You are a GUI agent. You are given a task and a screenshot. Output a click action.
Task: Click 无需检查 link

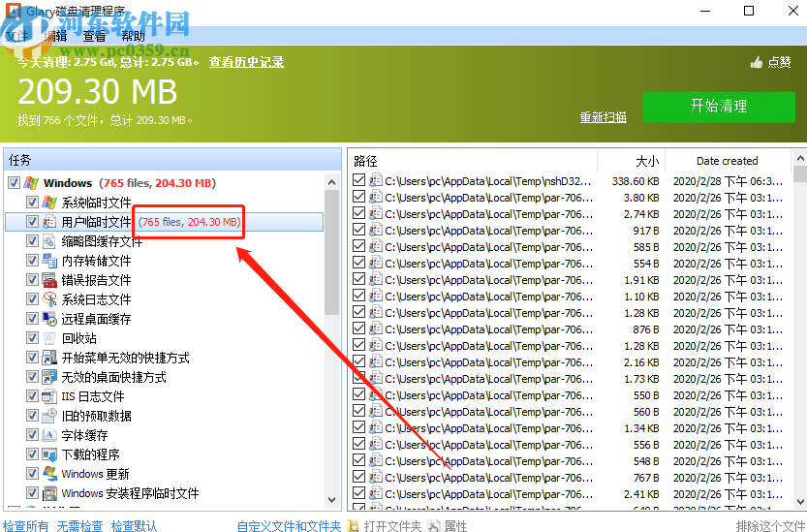click(79, 526)
